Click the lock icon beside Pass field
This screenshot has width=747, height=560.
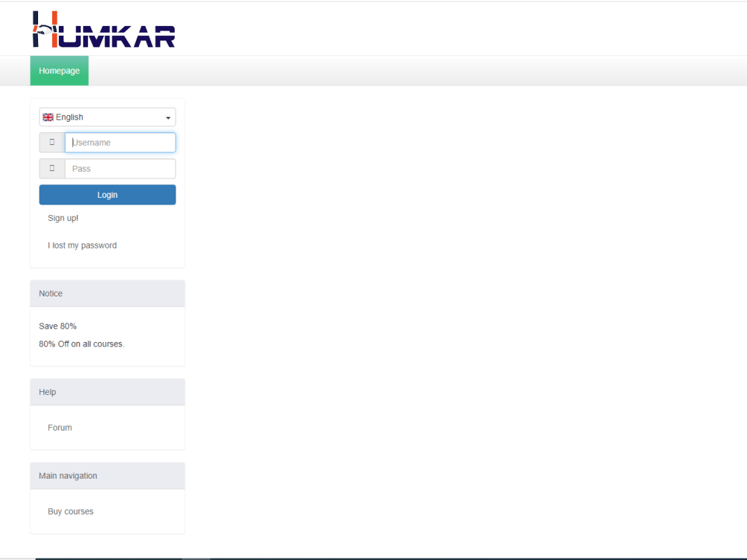52,169
